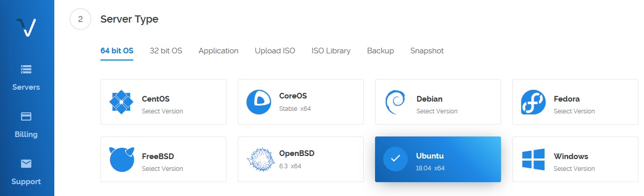Viewport: 644px width, 196px height.
Task: Select the CoreOS name label
Action: tap(293, 96)
